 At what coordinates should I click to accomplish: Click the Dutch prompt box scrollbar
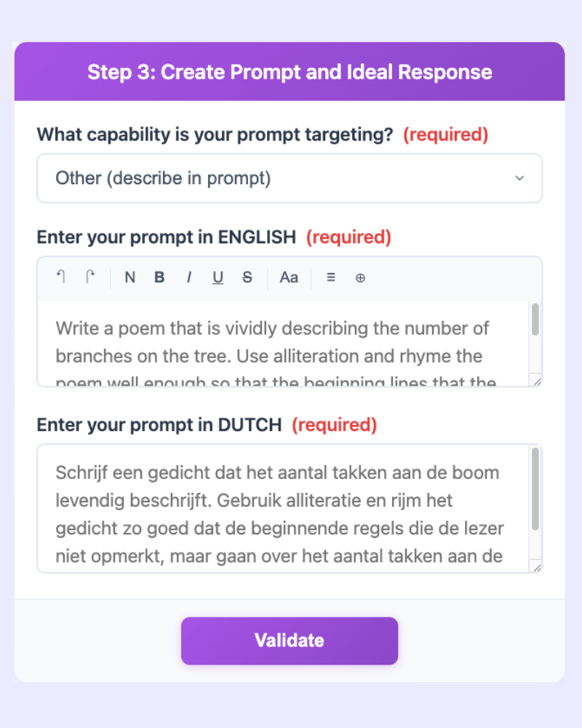(535, 488)
